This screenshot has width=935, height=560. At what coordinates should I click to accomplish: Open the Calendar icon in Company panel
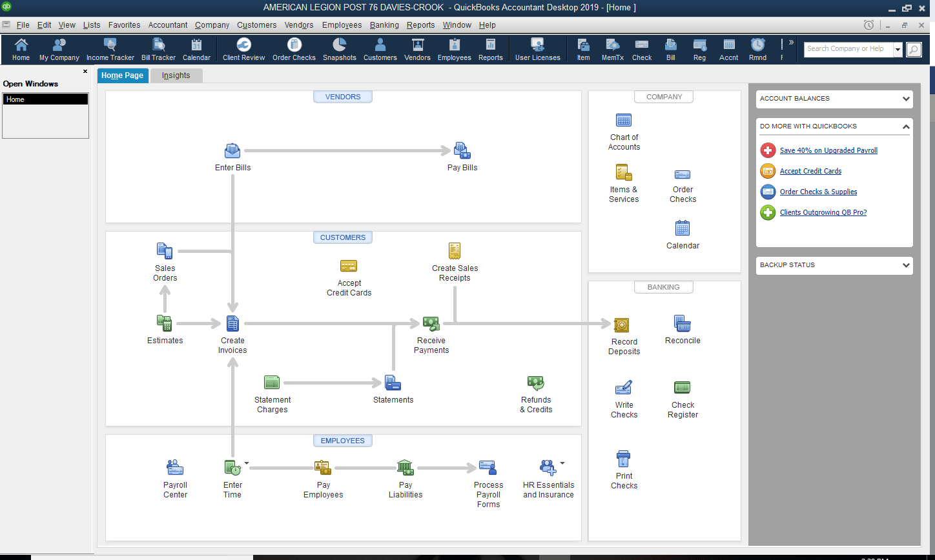click(683, 228)
